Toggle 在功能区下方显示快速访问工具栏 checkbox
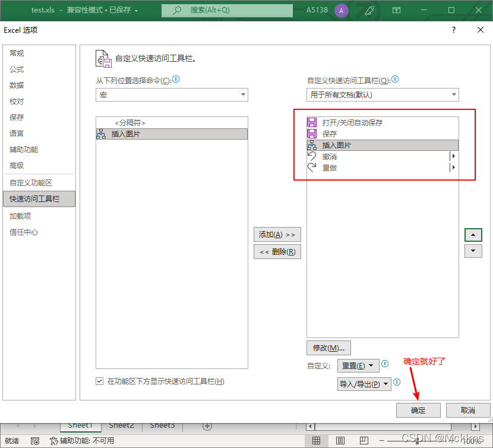Viewport: 493px width, 448px height. coord(99,381)
